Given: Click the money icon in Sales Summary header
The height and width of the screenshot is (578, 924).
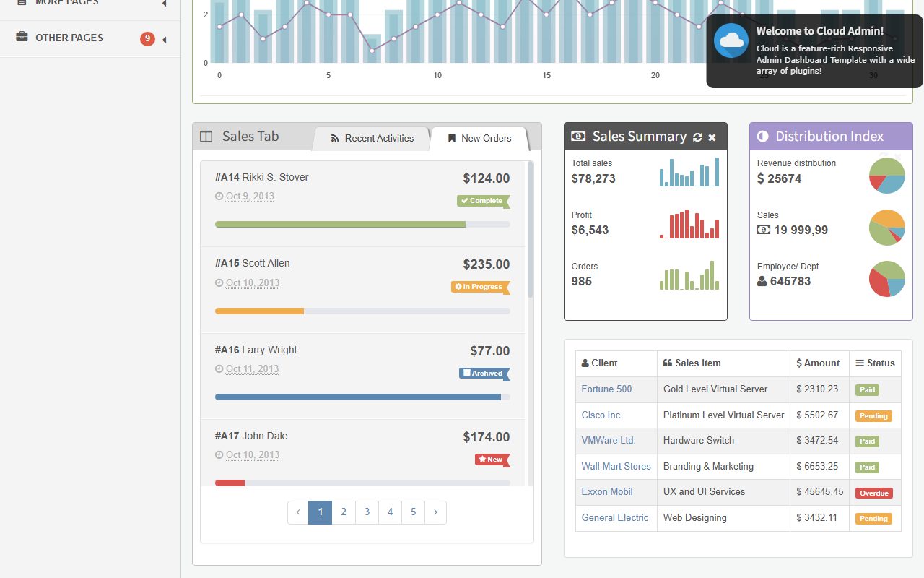Looking at the screenshot, I should click(x=578, y=136).
